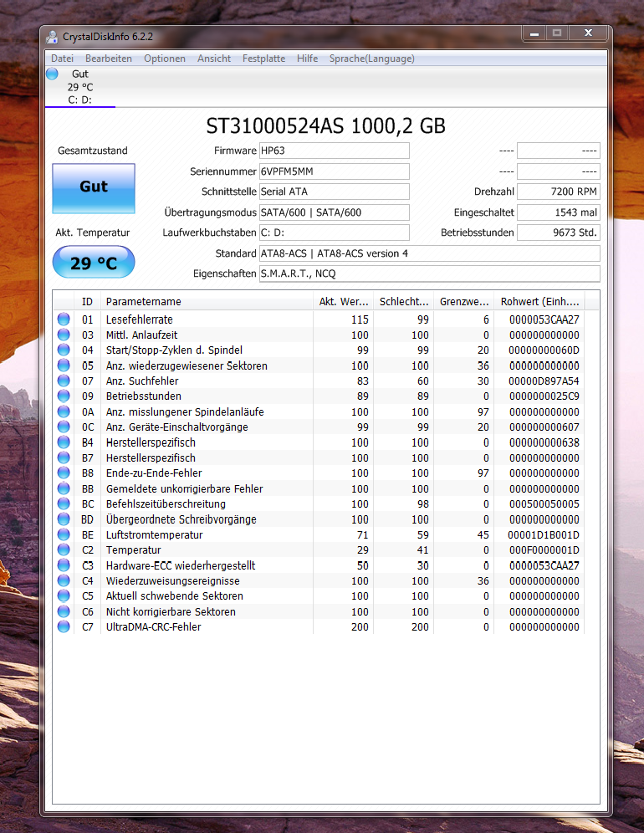Click the Parametername column header
The image size is (644, 833).
coord(207,301)
